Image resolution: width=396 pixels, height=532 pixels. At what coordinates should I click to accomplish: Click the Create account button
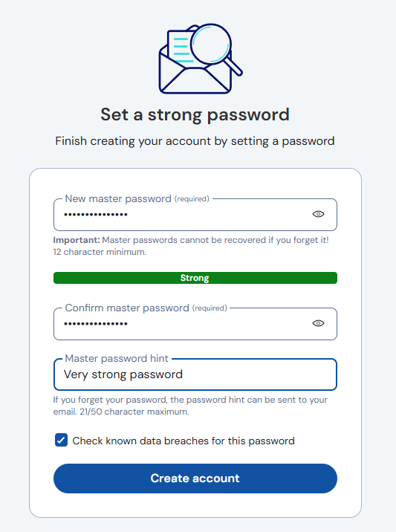pos(195,479)
